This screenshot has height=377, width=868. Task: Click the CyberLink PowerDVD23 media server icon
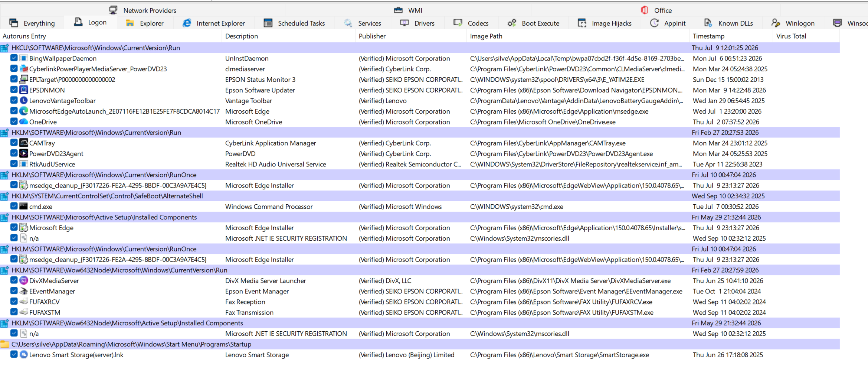(x=24, y=68)
